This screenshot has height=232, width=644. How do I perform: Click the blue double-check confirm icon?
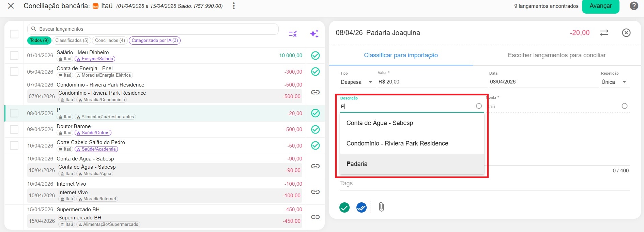361,207
